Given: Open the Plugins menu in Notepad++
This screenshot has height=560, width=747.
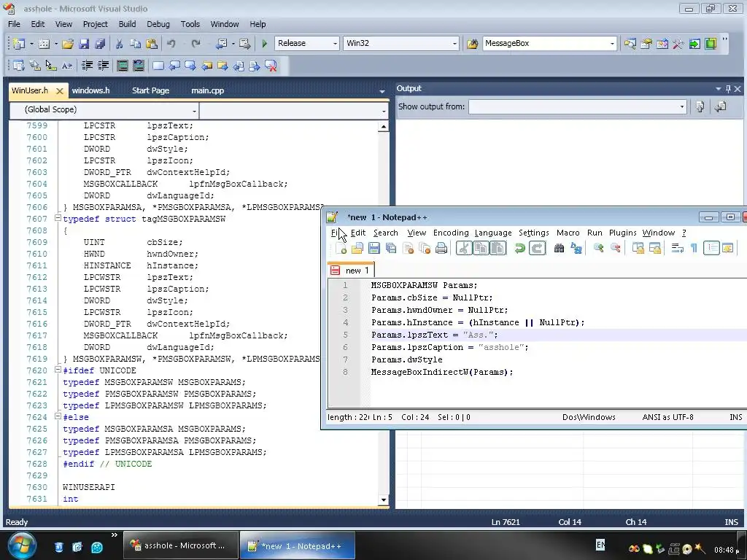Looking at the screenshot, I should point(623,233).
